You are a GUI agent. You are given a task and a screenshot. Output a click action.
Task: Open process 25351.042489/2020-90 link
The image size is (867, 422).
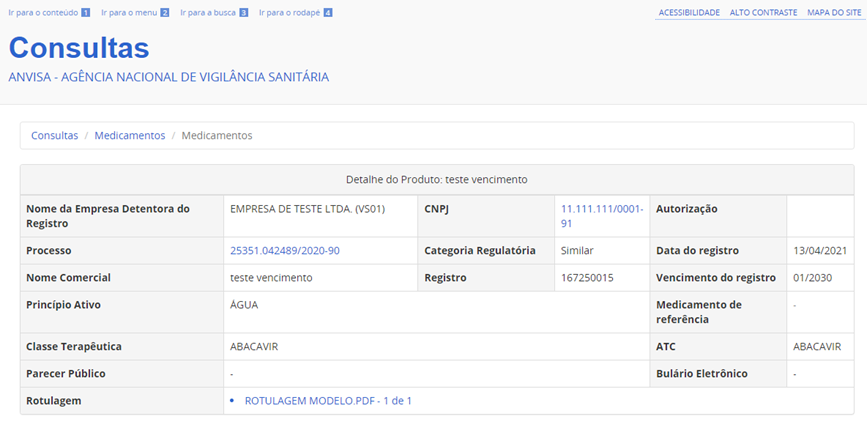(284, 250)
